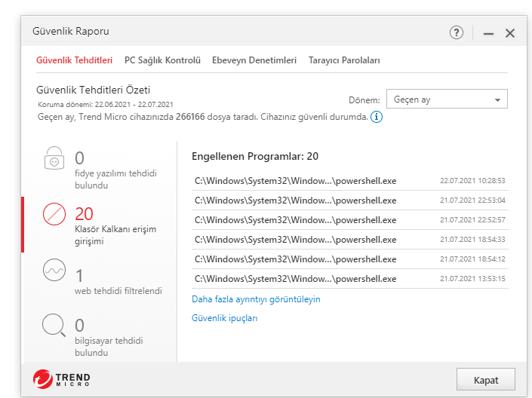Click Daha fazla ayrıntıyı görüntüleyin link
532x398 pixels.
click(256, 299)
